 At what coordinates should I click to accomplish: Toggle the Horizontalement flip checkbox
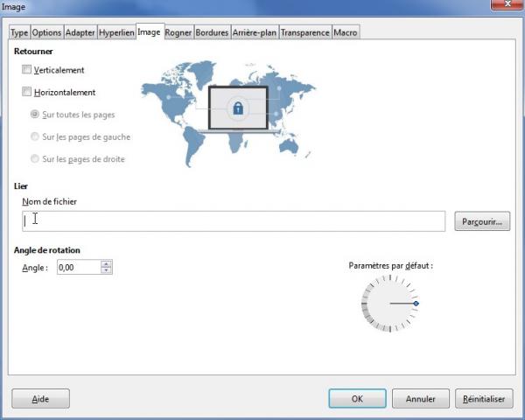click(27, 92)
